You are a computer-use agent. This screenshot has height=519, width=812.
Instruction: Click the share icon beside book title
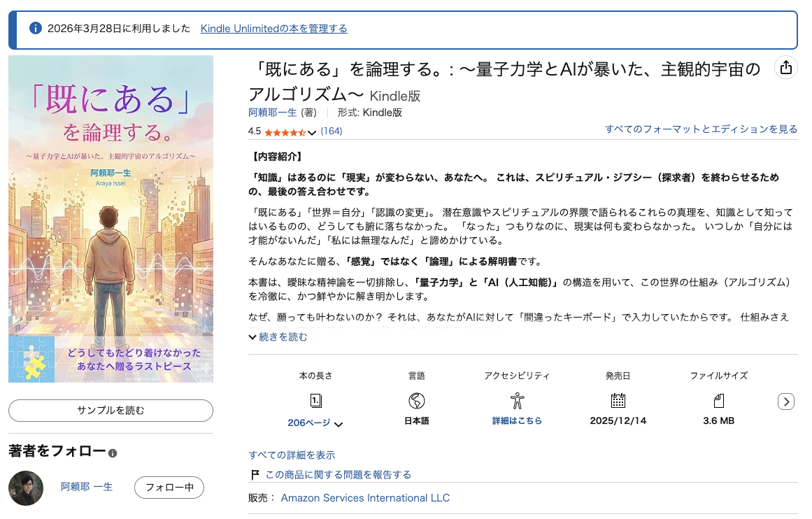tap(785, 67)
